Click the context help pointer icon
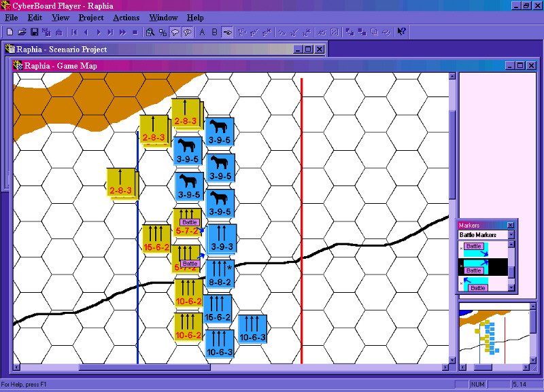Screen dimensions: 544x392 [401, 32]
